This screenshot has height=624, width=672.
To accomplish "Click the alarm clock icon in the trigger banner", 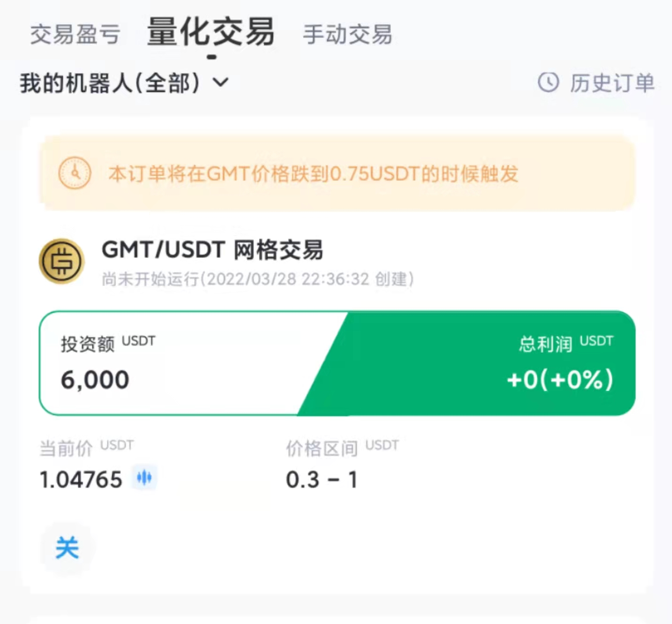I will click(x=74, y=173).
